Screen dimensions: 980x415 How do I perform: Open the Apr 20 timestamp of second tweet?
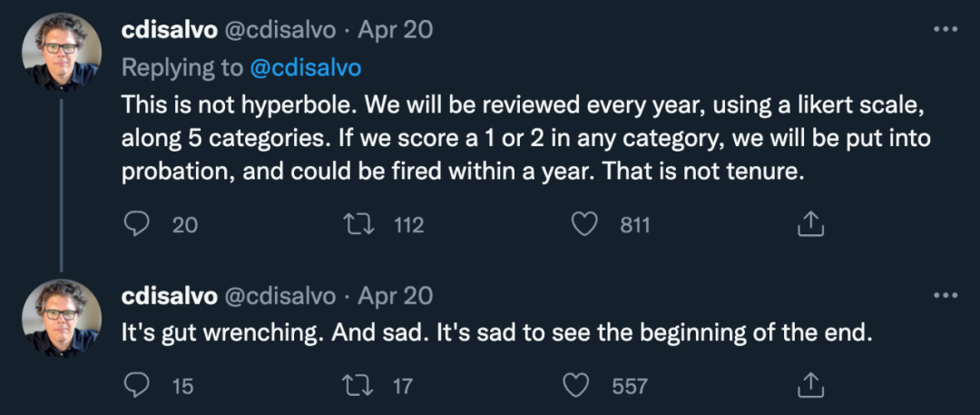click(395, 296)
